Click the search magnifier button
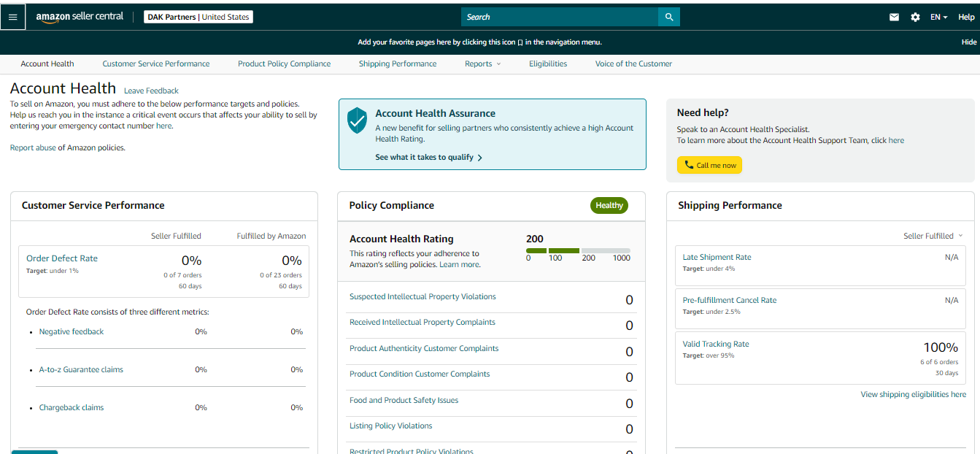This screenshot has width=980, height=454. click(x=669, y=17)
